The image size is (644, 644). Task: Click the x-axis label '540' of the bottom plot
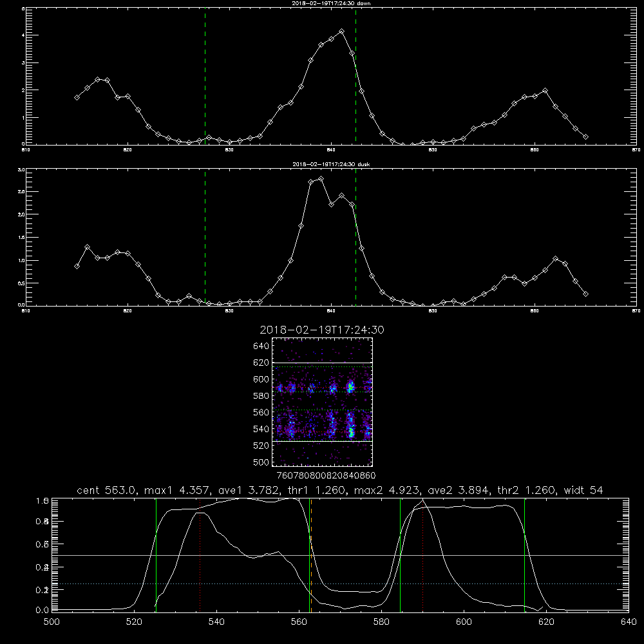pyautogui.click(x=216, y=622)
